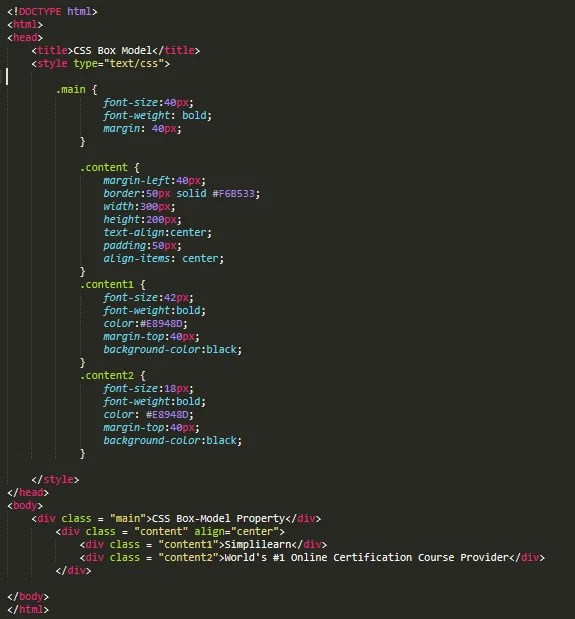This screenshot has width=575, height=619.
Task: Click 'text-align:center;' declaration
Action: tap(157, 233)
